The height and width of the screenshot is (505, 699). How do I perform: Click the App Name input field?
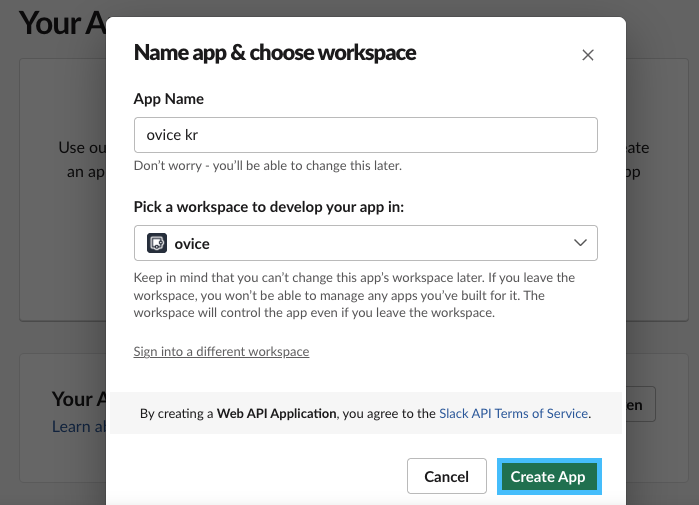(x=366, y=135)
